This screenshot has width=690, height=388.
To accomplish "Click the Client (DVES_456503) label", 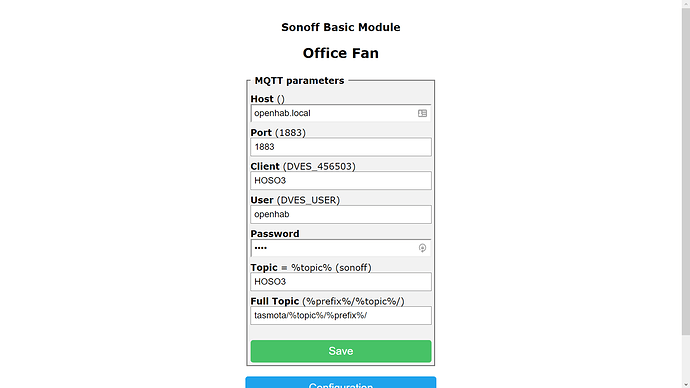I will coord(303,166).
